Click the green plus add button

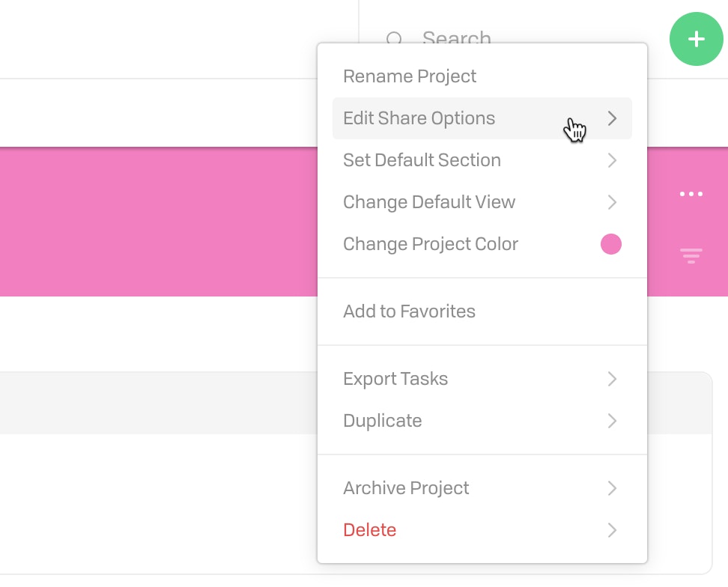tap(696, 39)
